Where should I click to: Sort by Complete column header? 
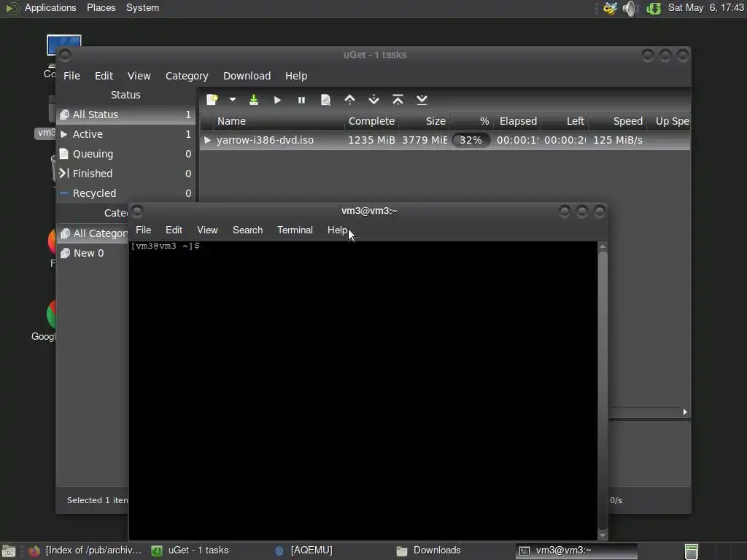click(x=371, y=121)
